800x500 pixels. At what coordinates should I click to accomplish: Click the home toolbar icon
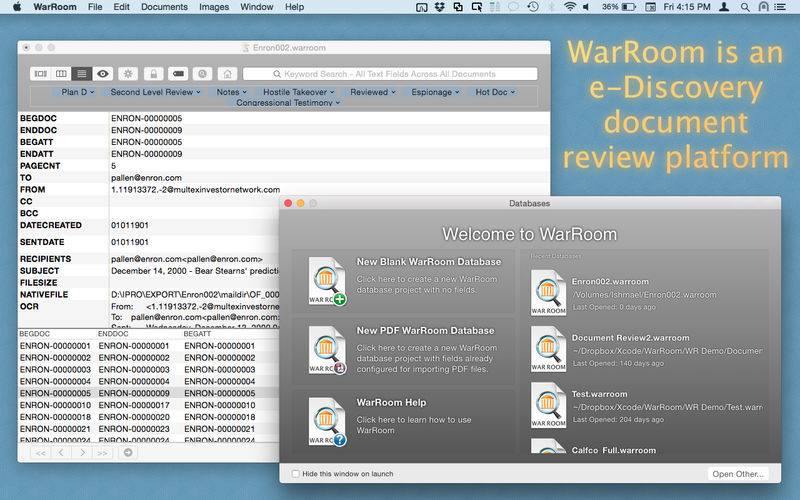tap(228, 74)
